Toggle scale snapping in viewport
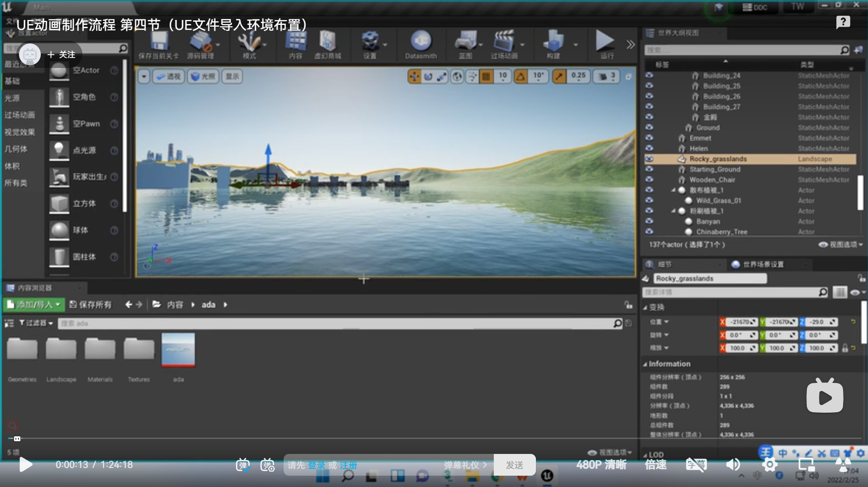The height and width of the screenshot is (487, 868). [x=559, y=77]
